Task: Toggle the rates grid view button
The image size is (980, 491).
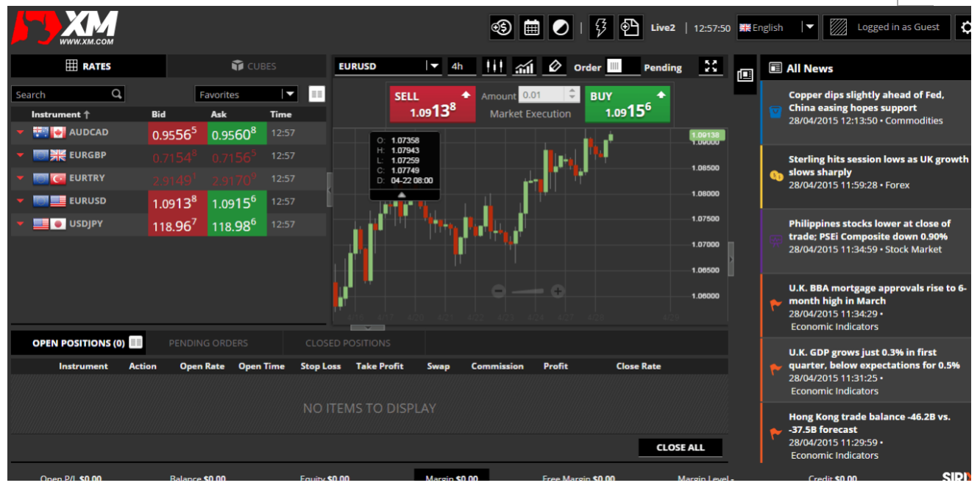Action: click(316, 94)
